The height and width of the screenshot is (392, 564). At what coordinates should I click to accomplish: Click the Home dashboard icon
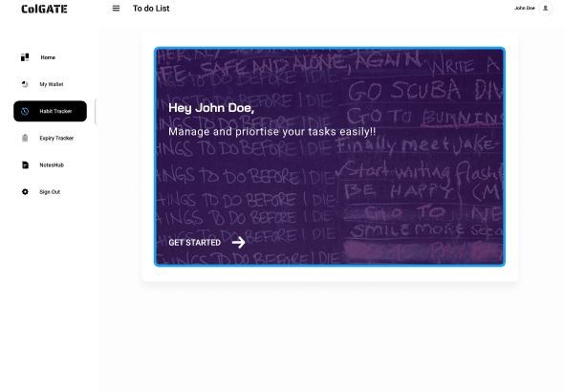(x=25, y=57)
